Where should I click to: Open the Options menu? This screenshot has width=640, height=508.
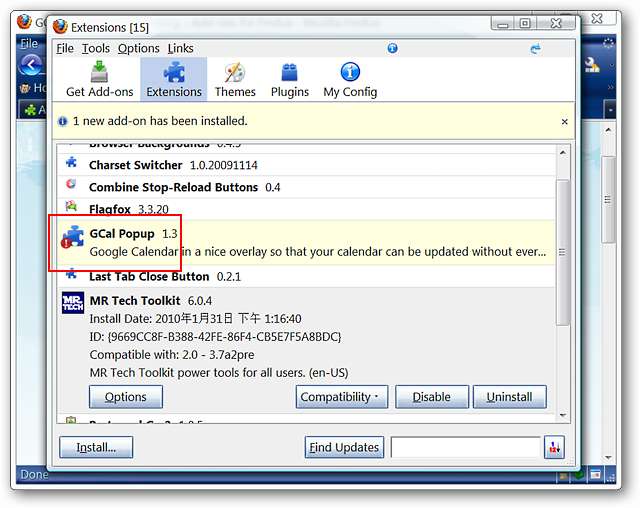pos(138,49)
